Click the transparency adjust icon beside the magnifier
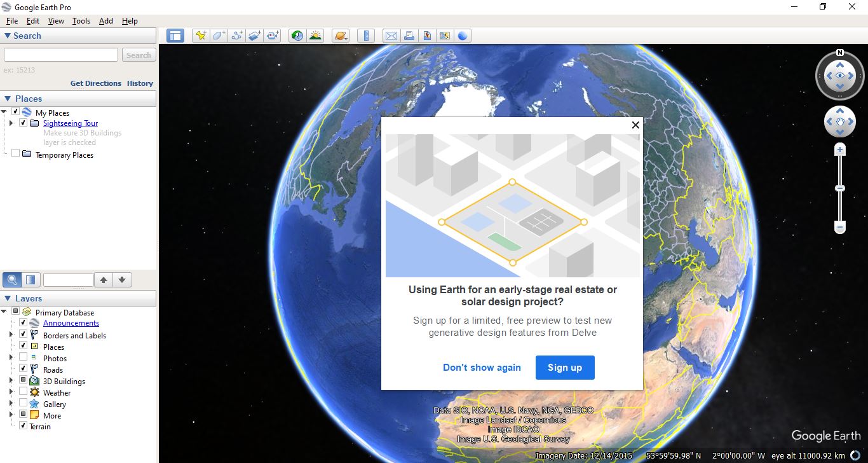 30,280
